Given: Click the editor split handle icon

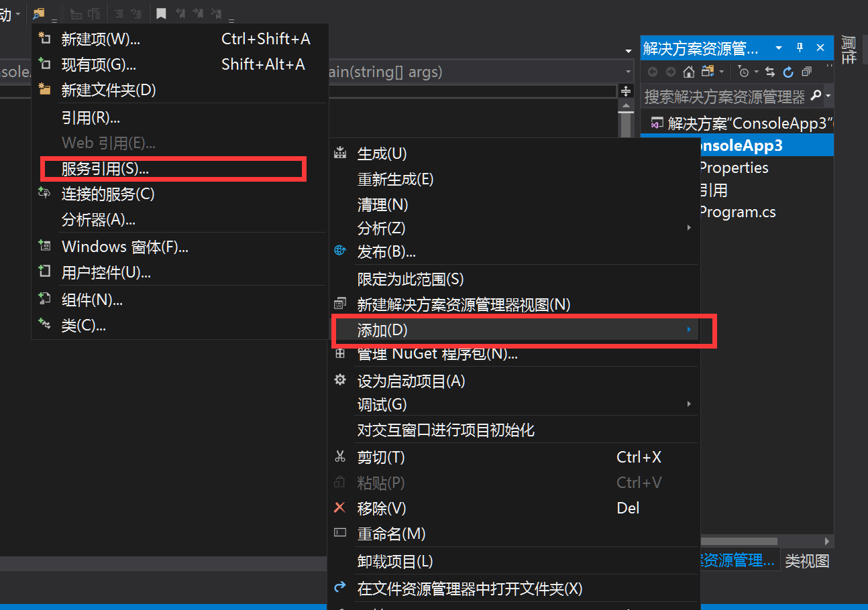Looking at the screenshot, I should coord(626,91).
